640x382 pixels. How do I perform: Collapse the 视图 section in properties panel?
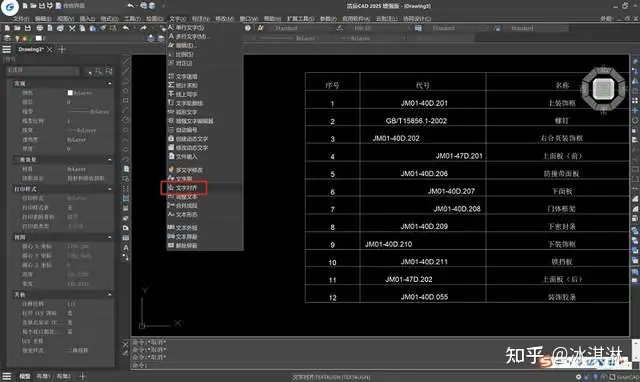[x=109, y=237]
